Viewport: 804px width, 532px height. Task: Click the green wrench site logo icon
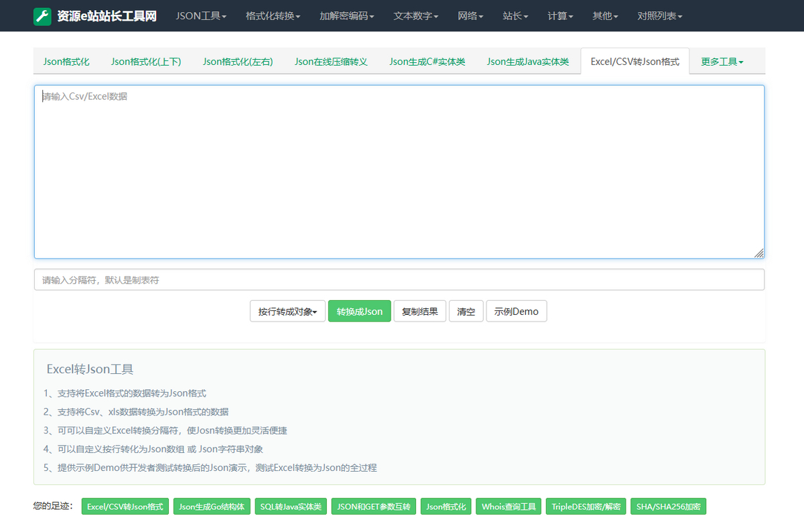point(42,16)
